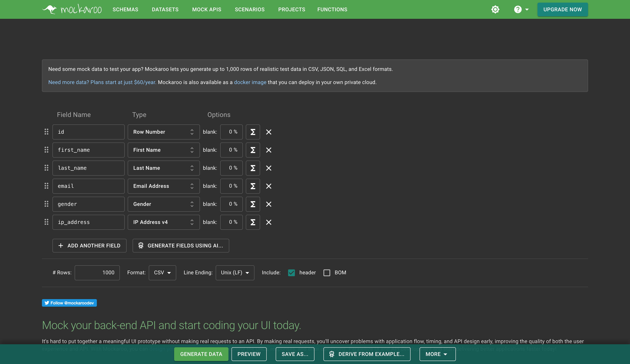Open the formula sigma for the first_name field
Screen dimensions: 630x364
[x=253, y=150]
